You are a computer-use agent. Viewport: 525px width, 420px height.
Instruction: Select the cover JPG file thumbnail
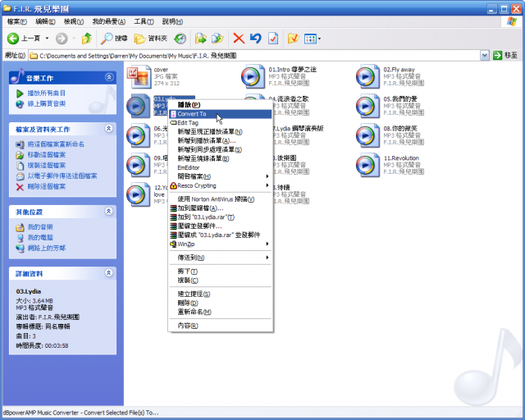point(139,76)
